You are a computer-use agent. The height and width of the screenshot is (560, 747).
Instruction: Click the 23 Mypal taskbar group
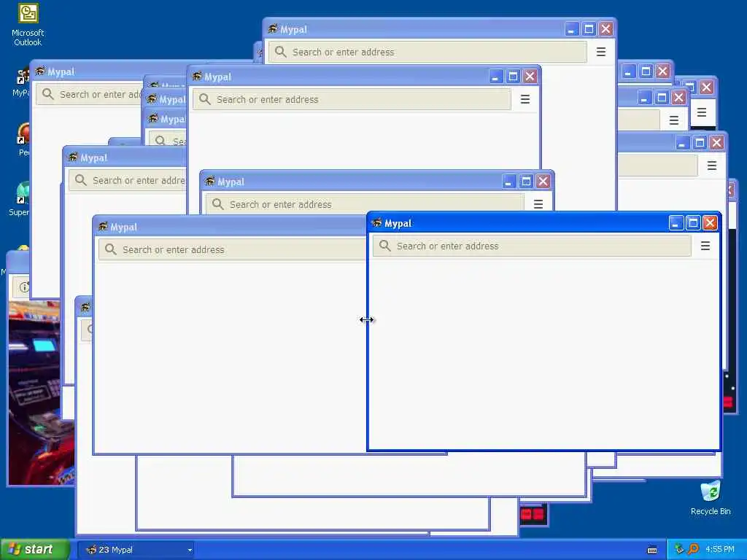pyautogui.click(x=136, y=550)
